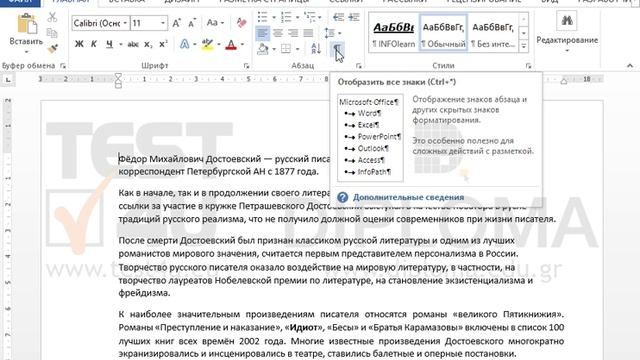Apply red font color A

(231, 44)
